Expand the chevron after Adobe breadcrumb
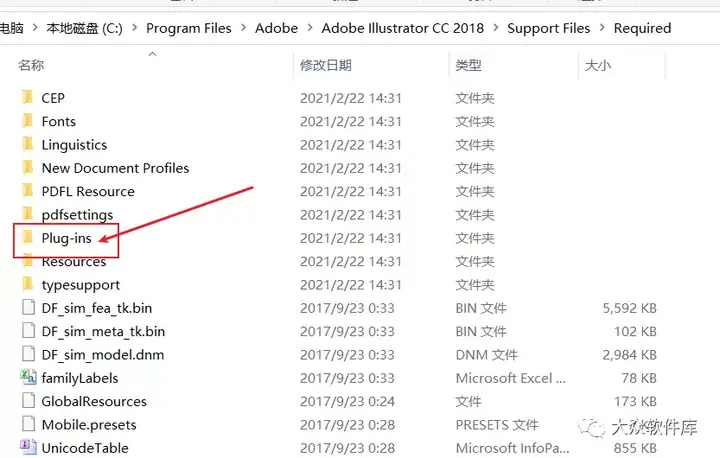This screenshot has width=720, height=458. click(x=310, y=28)
